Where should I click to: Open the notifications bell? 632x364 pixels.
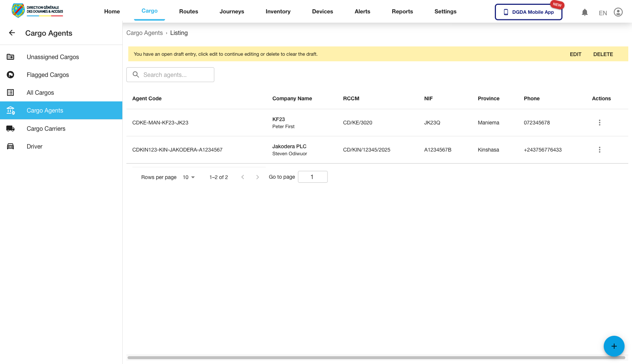(584, 12)
